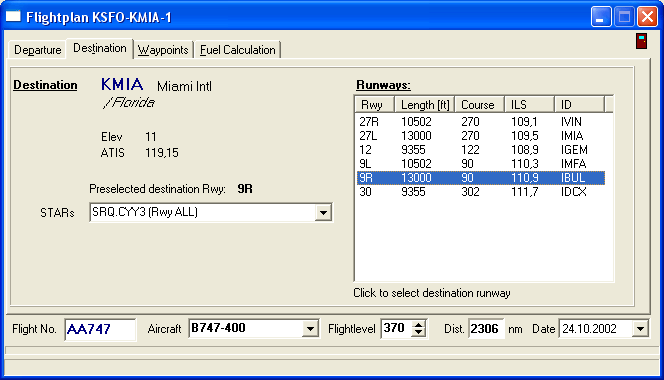Screen dimensions: 664x380
Task: Select runway 12 row
Action: tap(481, 150)
